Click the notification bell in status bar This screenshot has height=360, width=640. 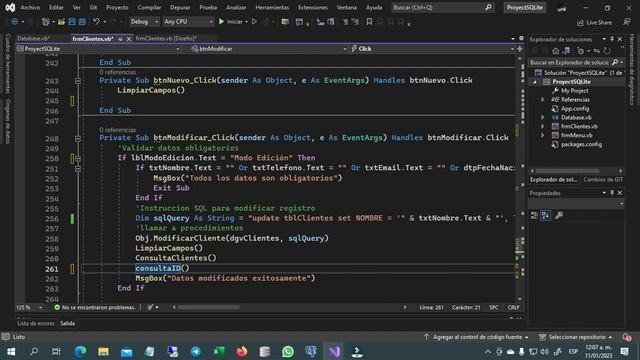627,337
